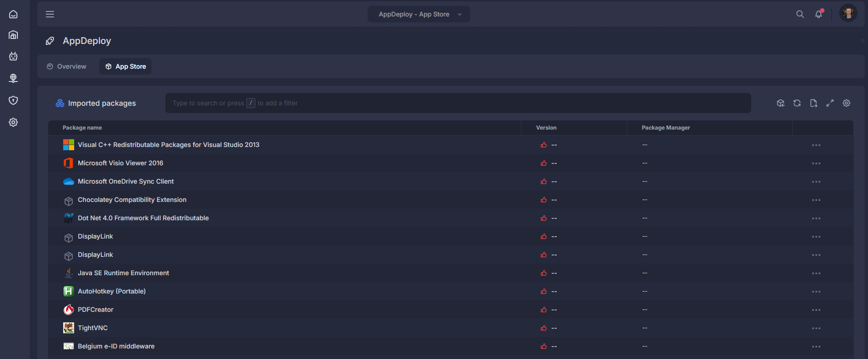Screen dimensions: 868x359
Task: Open more options for Java SE Runtime Environment
Action: pyautogui.click(x=816, y=273)
